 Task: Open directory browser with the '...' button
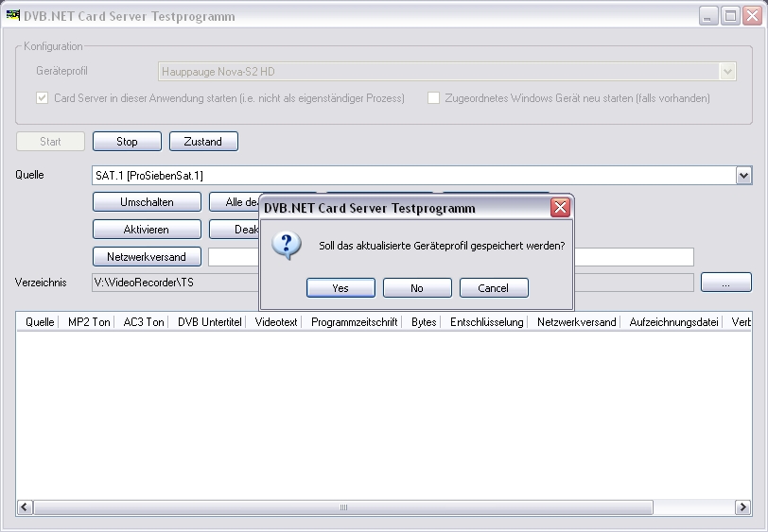click(x=725, y=283)
